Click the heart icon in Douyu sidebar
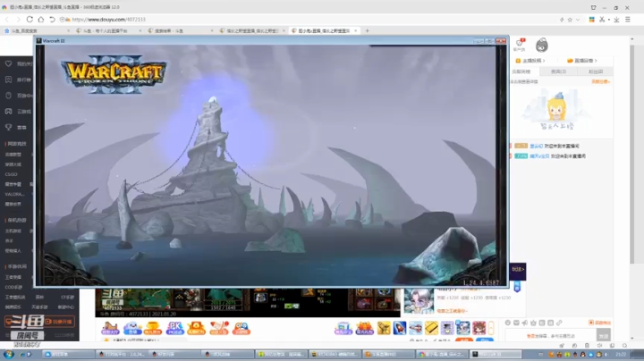644x361 pixels. pyautogui.click(x=9, y=64)
